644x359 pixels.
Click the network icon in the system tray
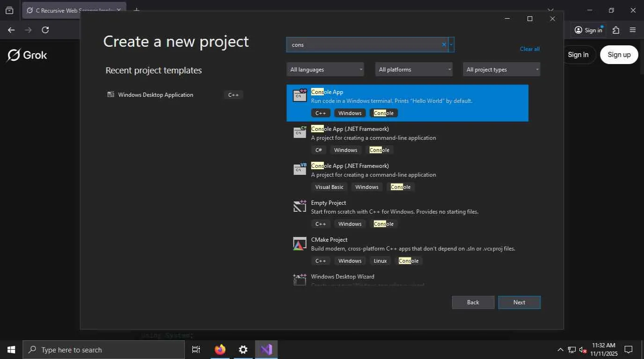pos(572,350)
